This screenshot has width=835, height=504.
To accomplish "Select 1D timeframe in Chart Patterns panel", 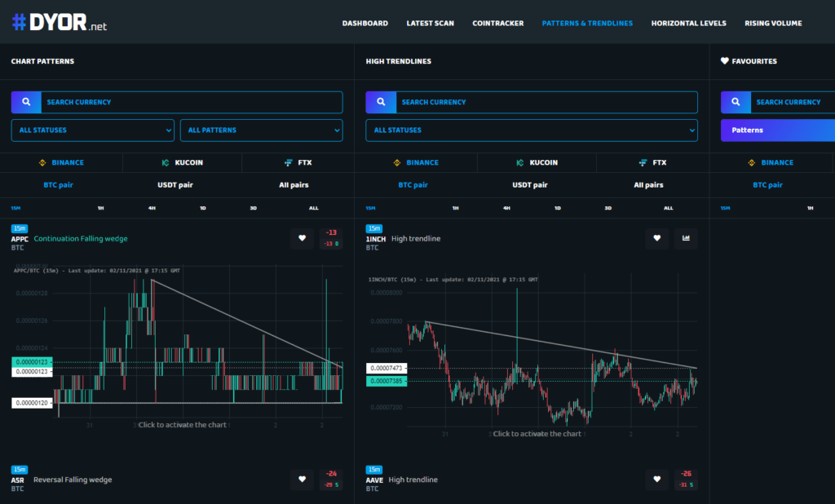I will click(203, 208).
